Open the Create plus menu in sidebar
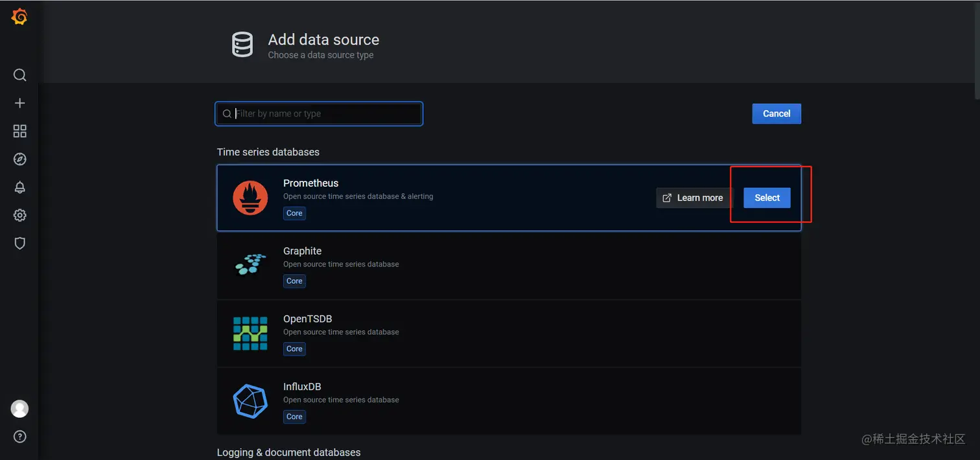980x460 pixels. click(19, 103)
